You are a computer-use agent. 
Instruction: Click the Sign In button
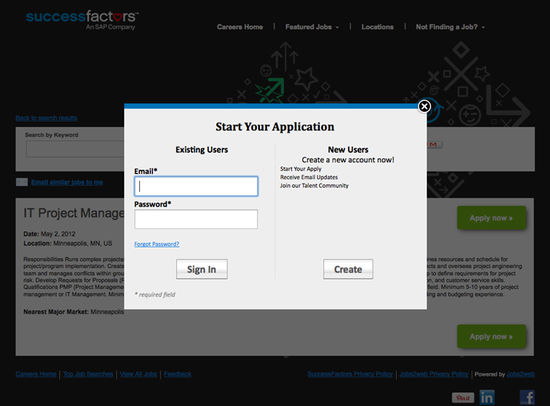coord(202,269)
